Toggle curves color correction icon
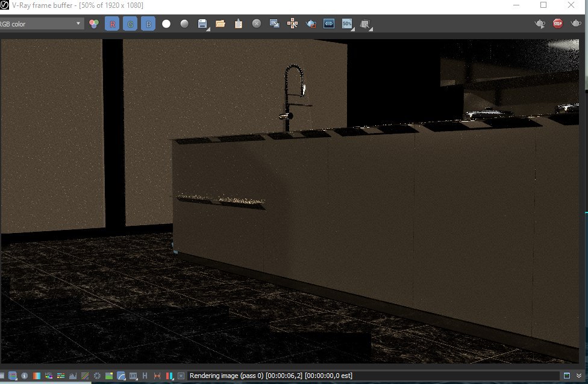 pos(85,376)
